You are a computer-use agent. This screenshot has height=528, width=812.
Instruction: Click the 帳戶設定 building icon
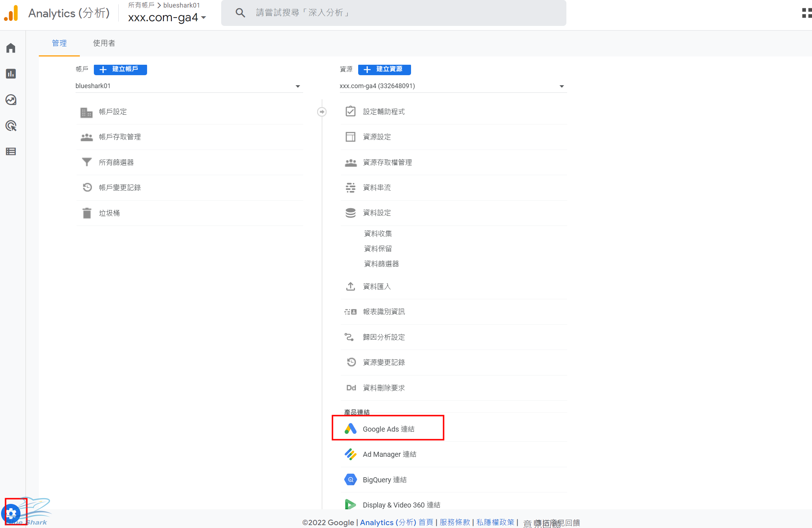pyautogui.click(x=87, y=112)
